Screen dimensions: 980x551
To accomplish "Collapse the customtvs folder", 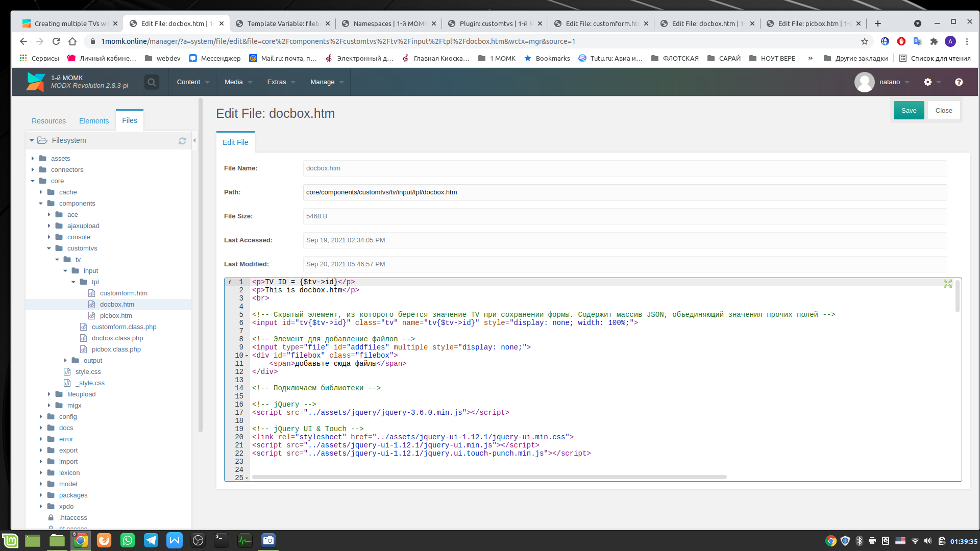I will pyautogui.click(x=49, y=248).
